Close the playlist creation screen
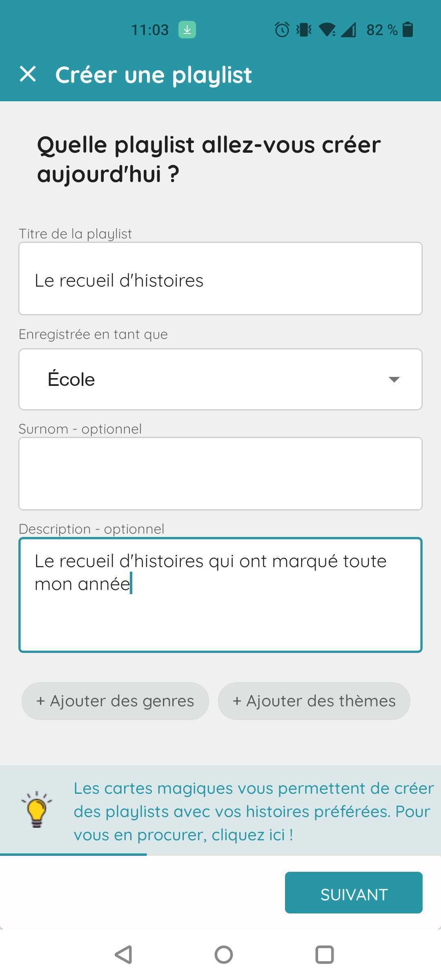 click(28, 74)
